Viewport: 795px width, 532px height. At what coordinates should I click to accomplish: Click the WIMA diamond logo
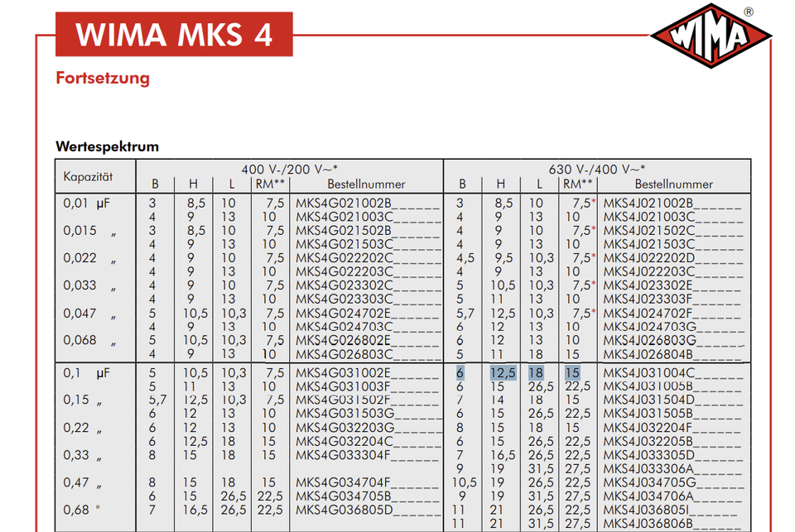(x=711, y=38)
